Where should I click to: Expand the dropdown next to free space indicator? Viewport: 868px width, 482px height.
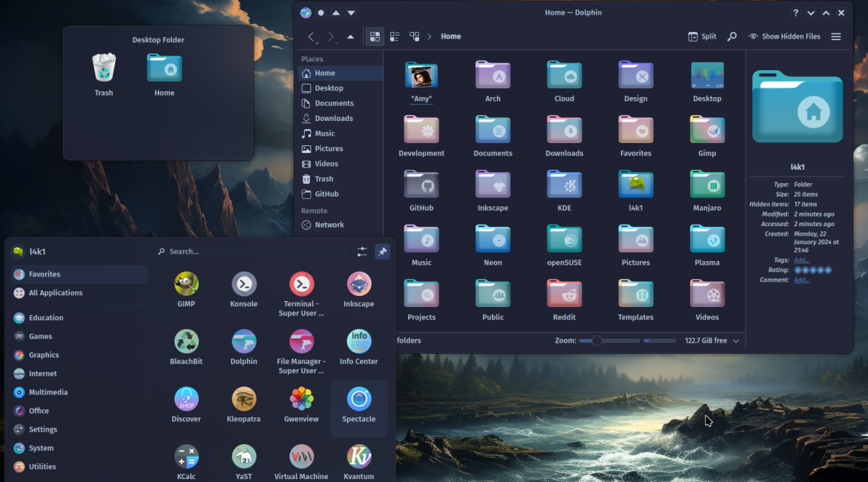(736, 341)
